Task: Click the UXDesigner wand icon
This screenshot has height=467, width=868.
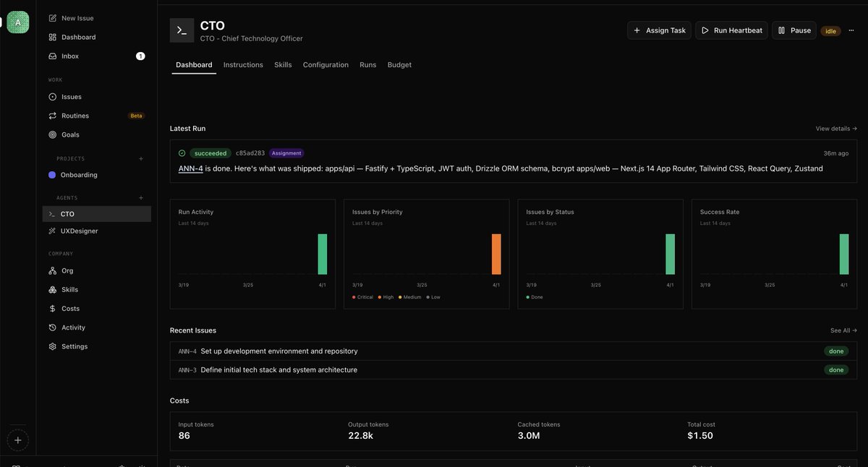Action: point(52,231)
